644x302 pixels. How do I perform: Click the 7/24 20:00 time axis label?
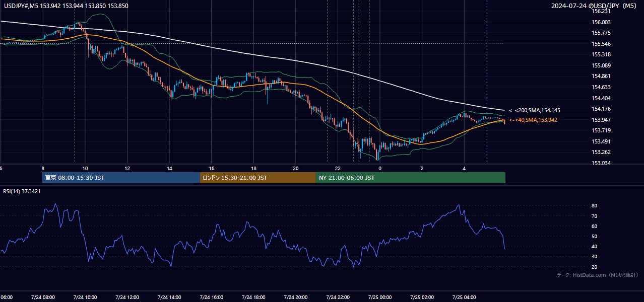(x=295, y=297)
